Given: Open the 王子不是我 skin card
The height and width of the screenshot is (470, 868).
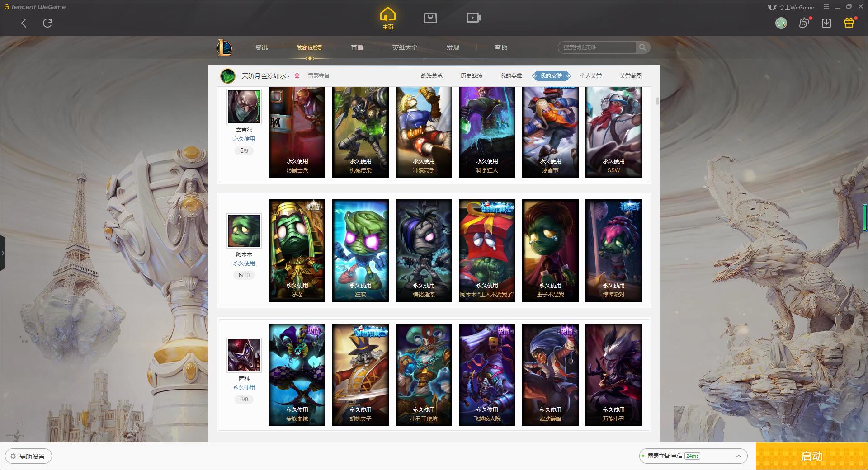Looking at the screenshot, I should point(550,250).
